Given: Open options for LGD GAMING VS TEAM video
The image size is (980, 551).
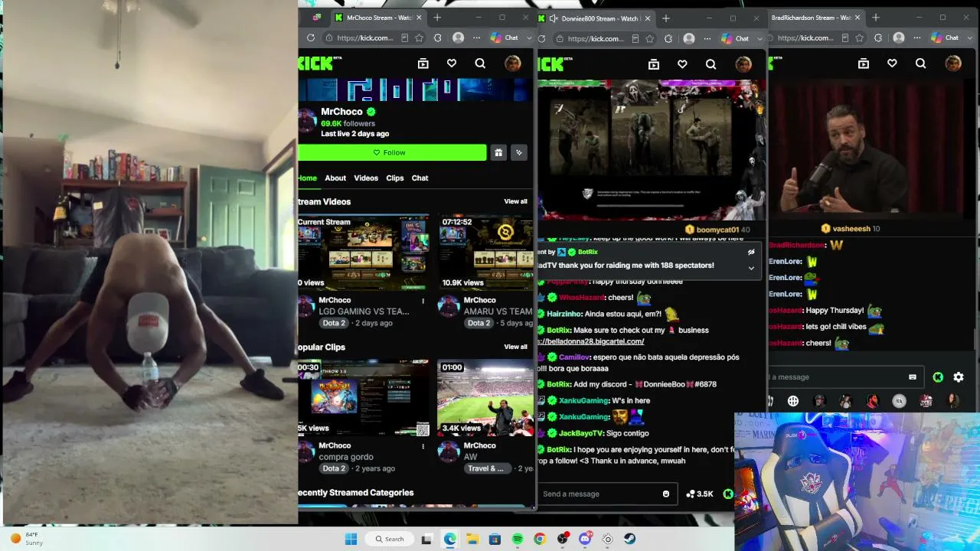Looking at the screenshot, I should [x=423, y=301].
